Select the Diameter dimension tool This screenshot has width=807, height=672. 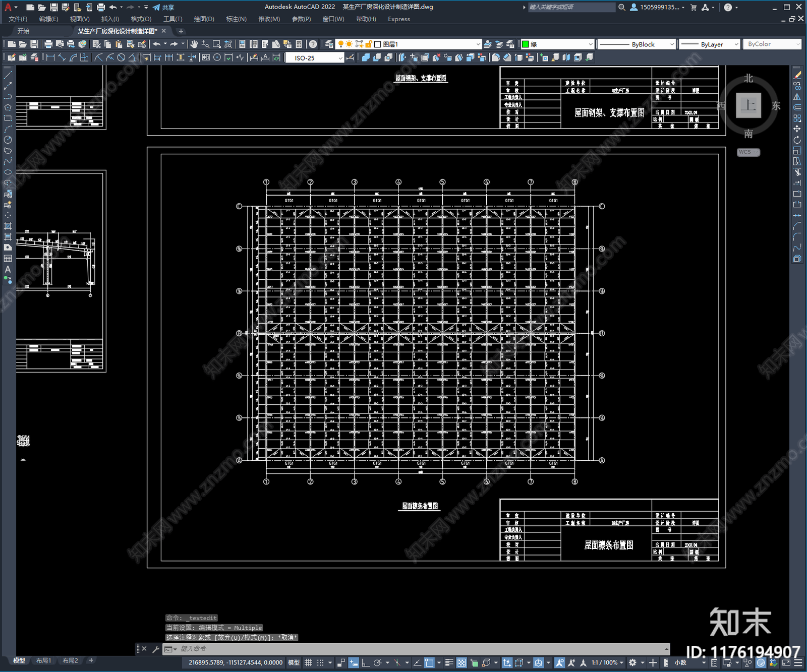pyautogui.click(x=121, y=57)
